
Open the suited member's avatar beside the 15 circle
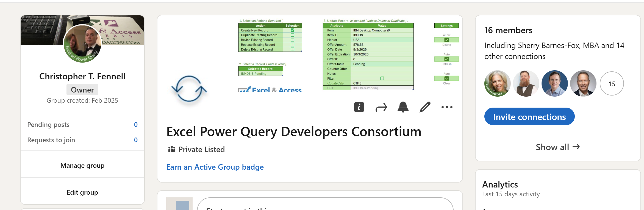[583, 83]
